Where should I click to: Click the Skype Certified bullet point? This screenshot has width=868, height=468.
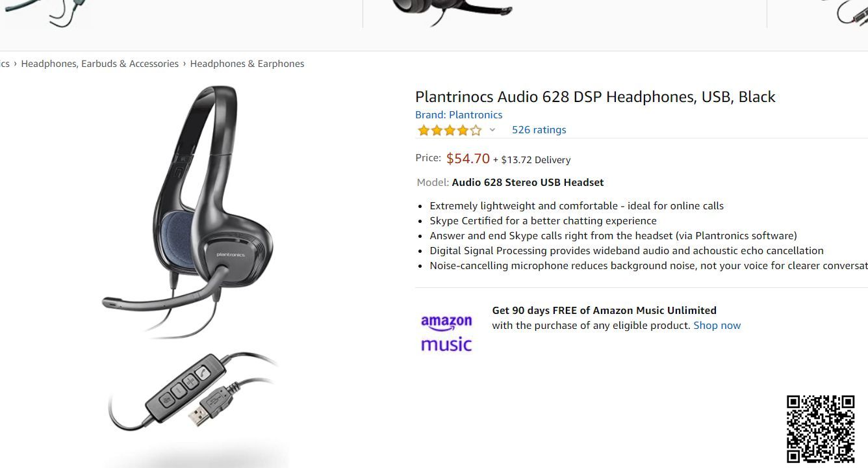point(543,221)
